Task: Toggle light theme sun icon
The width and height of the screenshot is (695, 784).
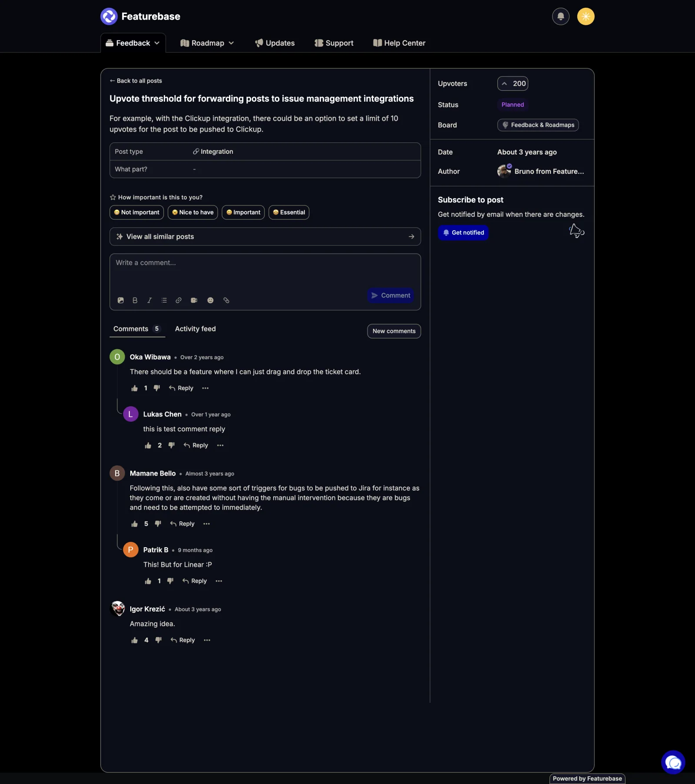Action: click(x=586, y=17)
